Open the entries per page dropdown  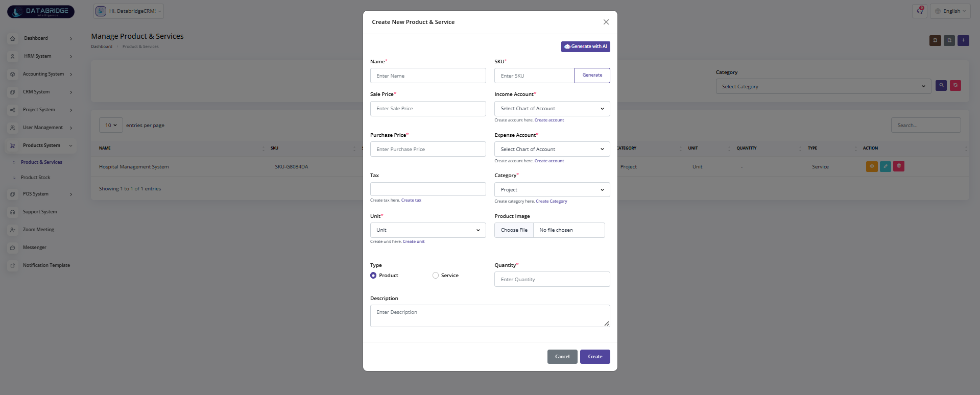coord(111,125)
